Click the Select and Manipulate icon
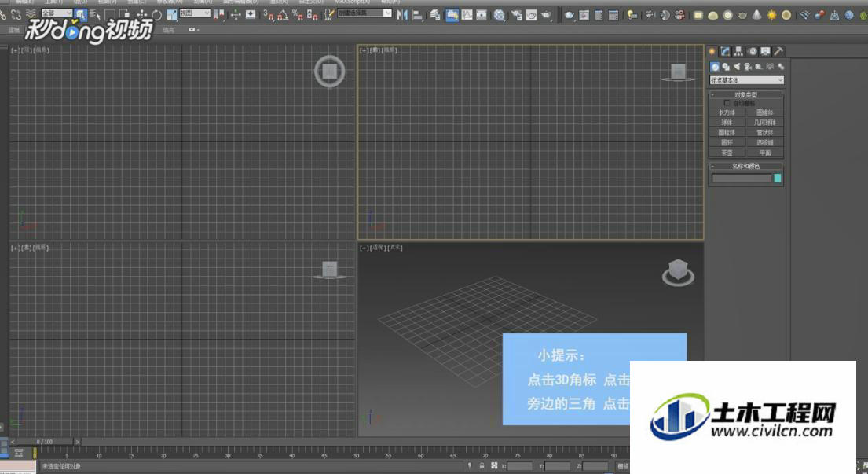Screen dimensions: 868x474 236,15
